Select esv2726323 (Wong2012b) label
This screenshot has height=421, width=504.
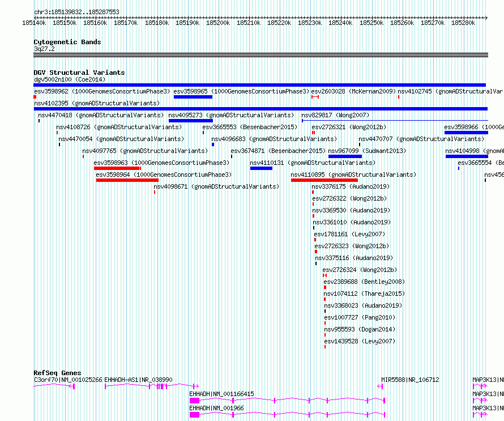[x=352, y=246]
